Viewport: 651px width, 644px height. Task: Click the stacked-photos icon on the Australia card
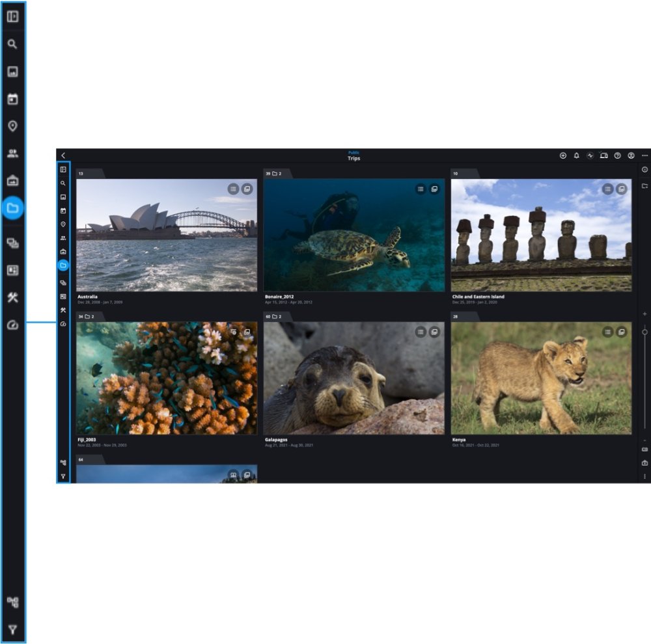247,189
